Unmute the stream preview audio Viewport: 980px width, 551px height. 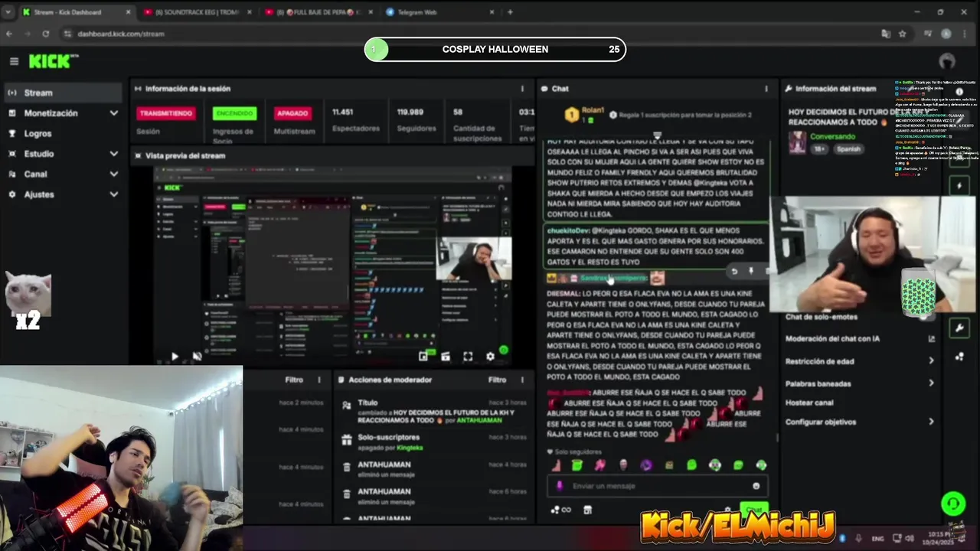197,356
